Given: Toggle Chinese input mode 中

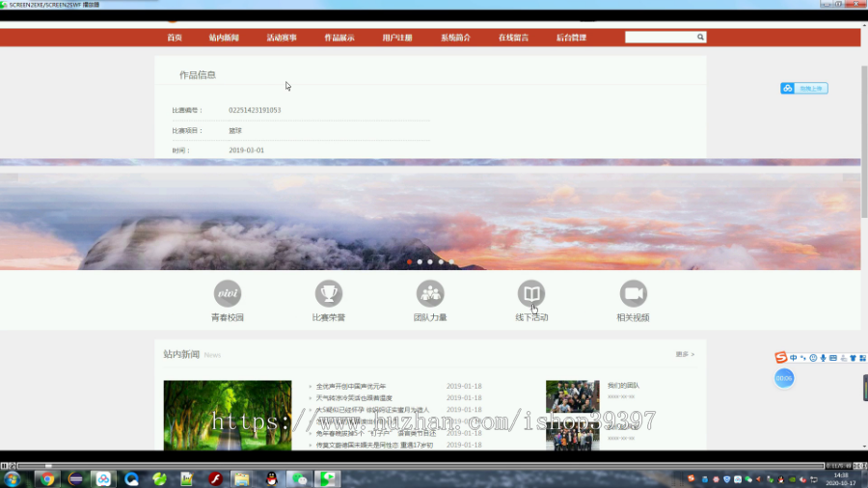Looking at the screenshot, I should click(x=794, y=358).
